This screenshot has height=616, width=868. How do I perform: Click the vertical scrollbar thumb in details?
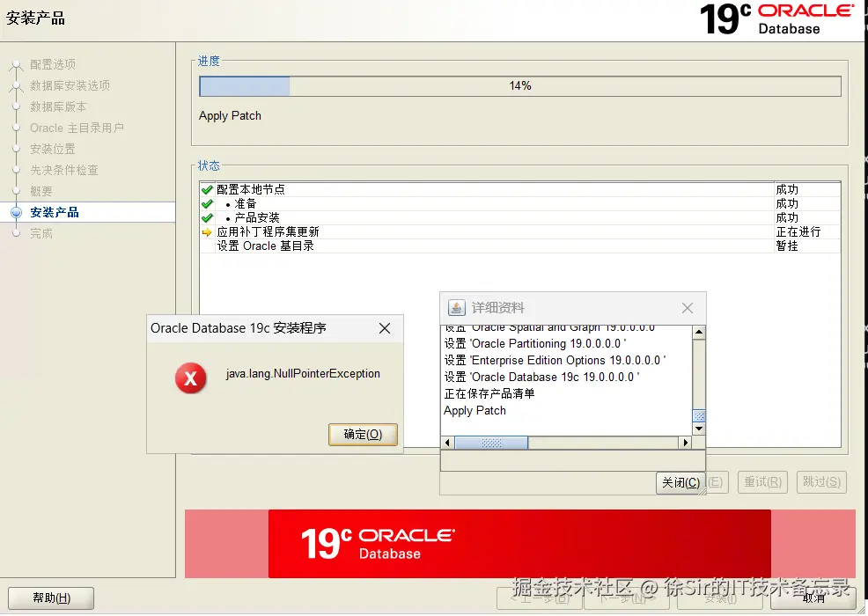[699, 416]
